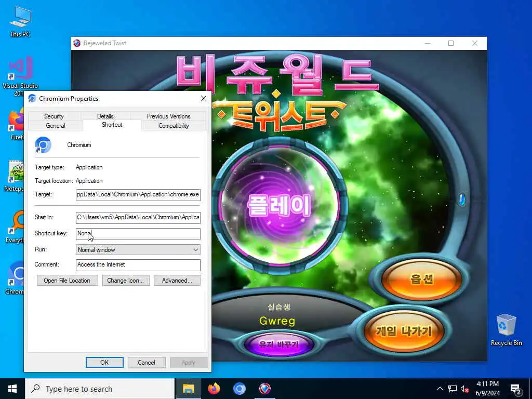Open Chromium from taskbar
The height and width of the screenshot is (399, 532).
click(239, 389)
